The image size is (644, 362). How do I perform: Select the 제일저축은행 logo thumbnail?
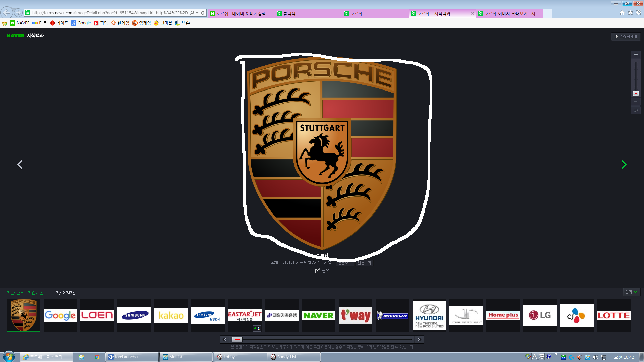pyautogui.click(x=282, y=315)
